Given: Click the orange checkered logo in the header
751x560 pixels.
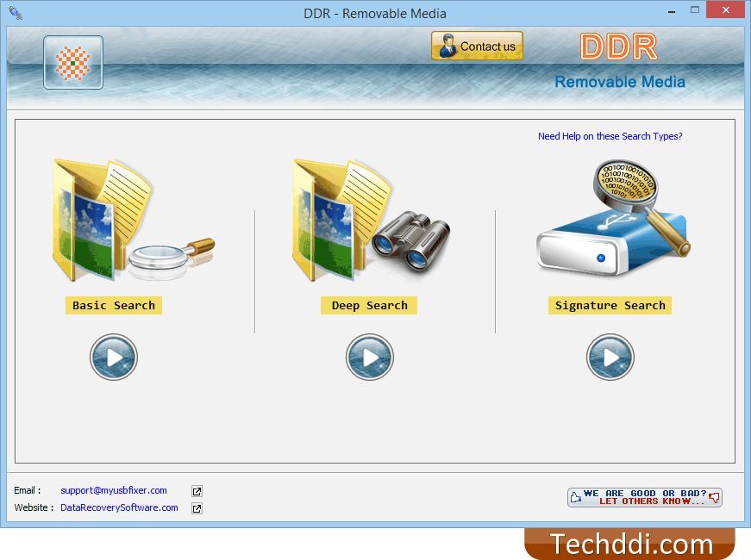Looking at the screenshot, I should [72, 63].
